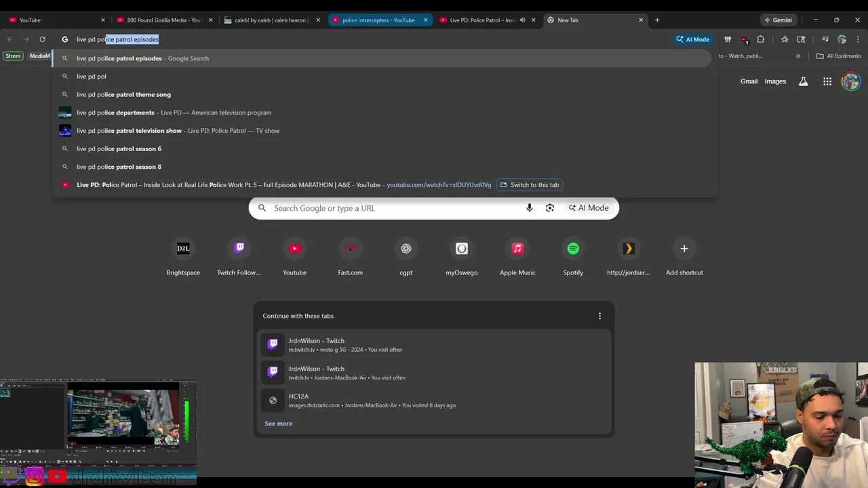Screen dimensions: 868x488
Task: Bookmark this tab with the star icon
Action: [x=785, y=39]
